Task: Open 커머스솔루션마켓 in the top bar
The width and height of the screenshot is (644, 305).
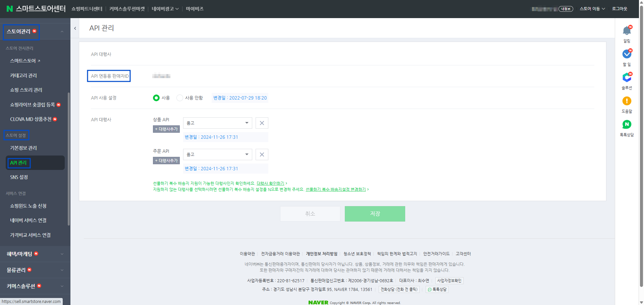Action: click(x=127, y=9)
